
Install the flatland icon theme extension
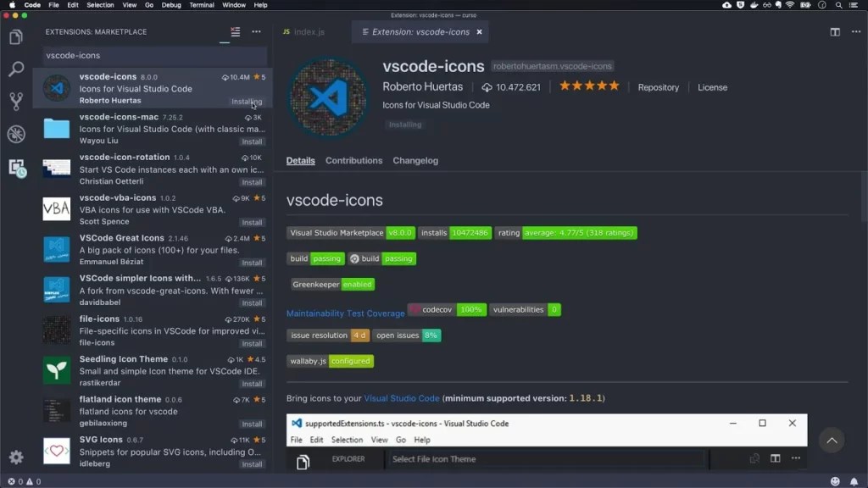point(252,424)
